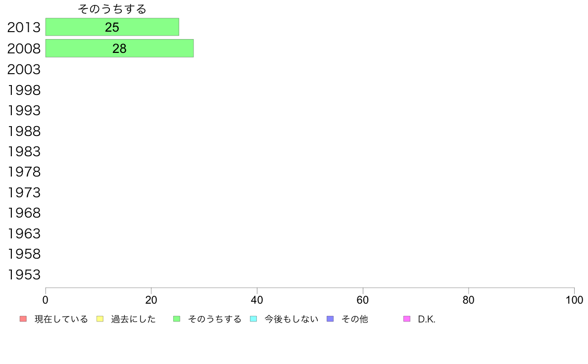Click the x-axis tick label 100

[574, 300]
